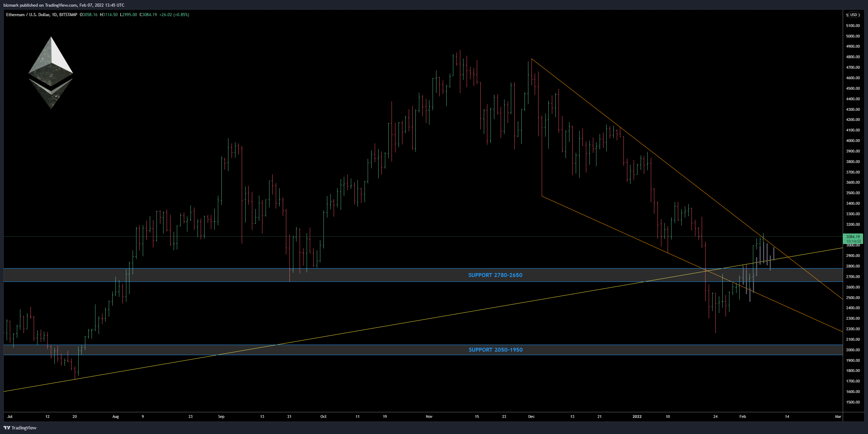Viewport: 868px width, 434px height.
Task: Click the 2000.00 price axis label
Action: (x=853, y=350)
